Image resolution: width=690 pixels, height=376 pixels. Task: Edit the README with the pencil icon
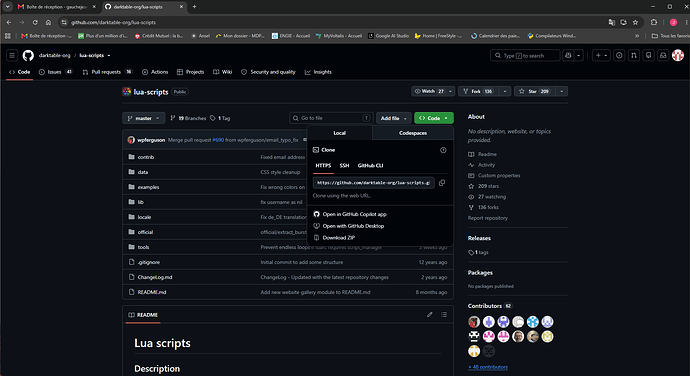coord(429,314)
